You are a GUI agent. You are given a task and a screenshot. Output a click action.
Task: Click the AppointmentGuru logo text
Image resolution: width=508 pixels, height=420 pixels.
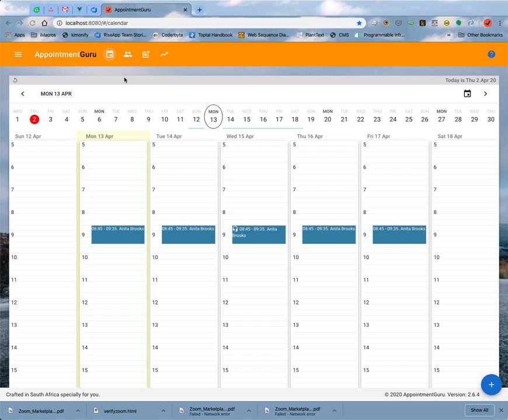tap(65, 54)
